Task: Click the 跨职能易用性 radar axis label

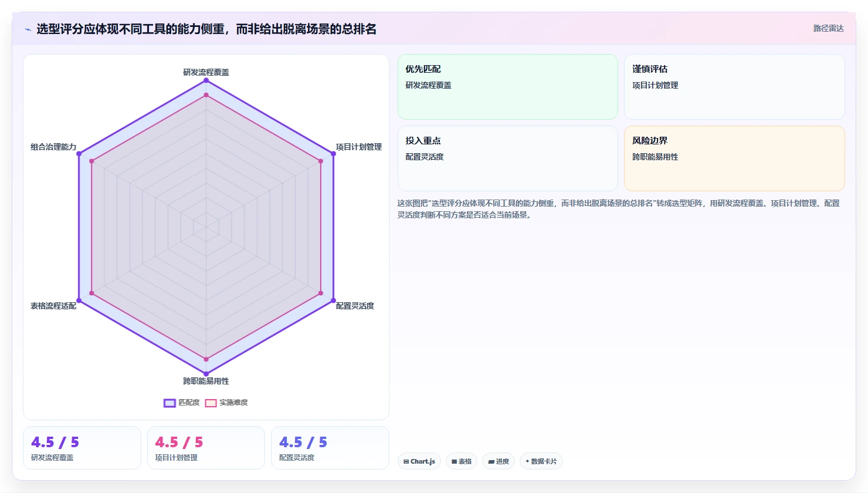Action: (206, 381)
